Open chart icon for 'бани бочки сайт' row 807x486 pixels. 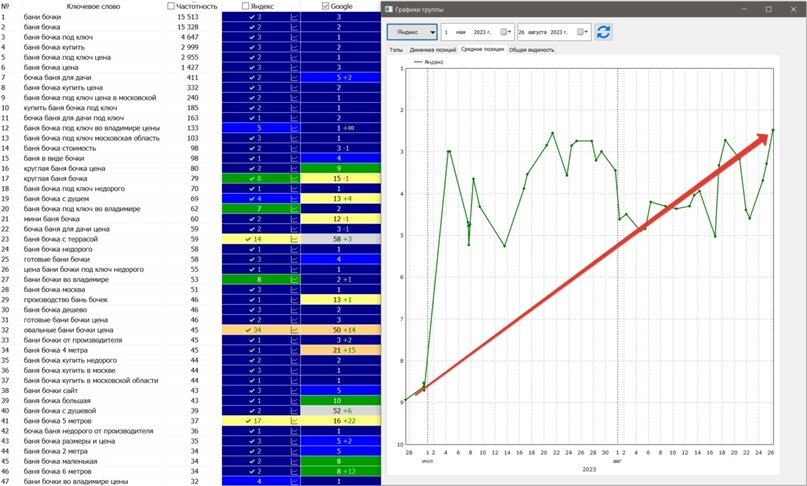295,391
